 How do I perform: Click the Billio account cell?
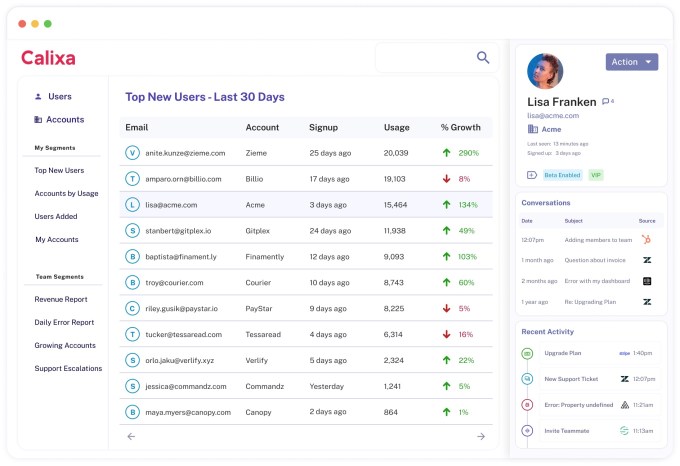pyautogui.click(x=254, y=179)
